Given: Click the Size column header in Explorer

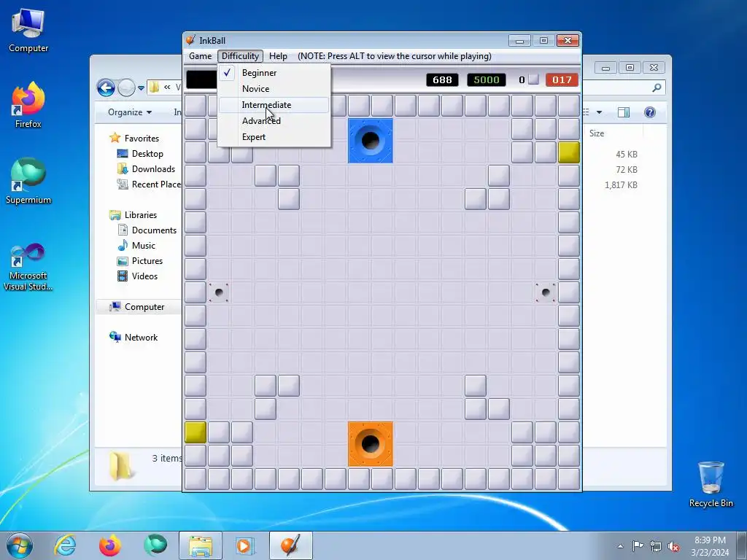Looking at the screenshot, I should coord(597,133).
